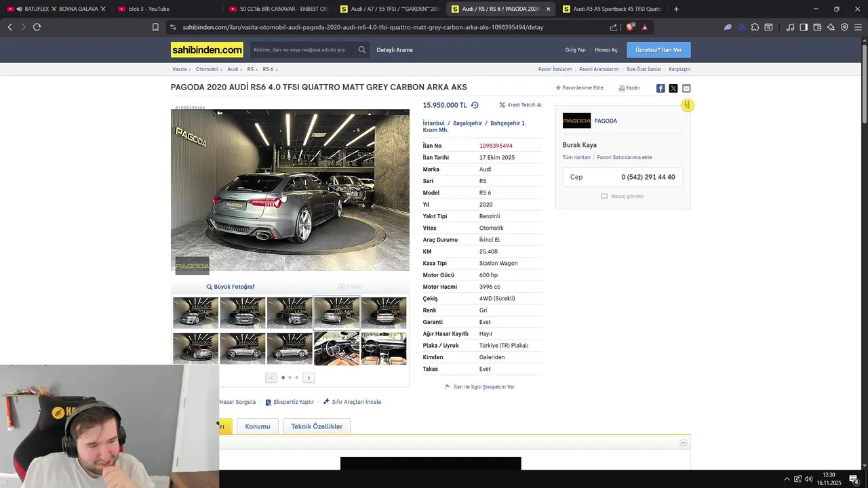Screen dimensions: 868x488
Task: Open Detaylı Arama link
Action: tap(395, 50)
